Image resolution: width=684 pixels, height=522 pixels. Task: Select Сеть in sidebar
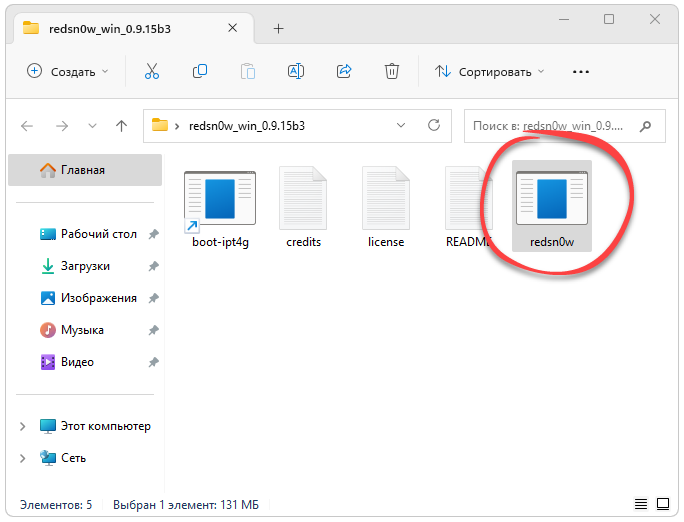point(74,458)
